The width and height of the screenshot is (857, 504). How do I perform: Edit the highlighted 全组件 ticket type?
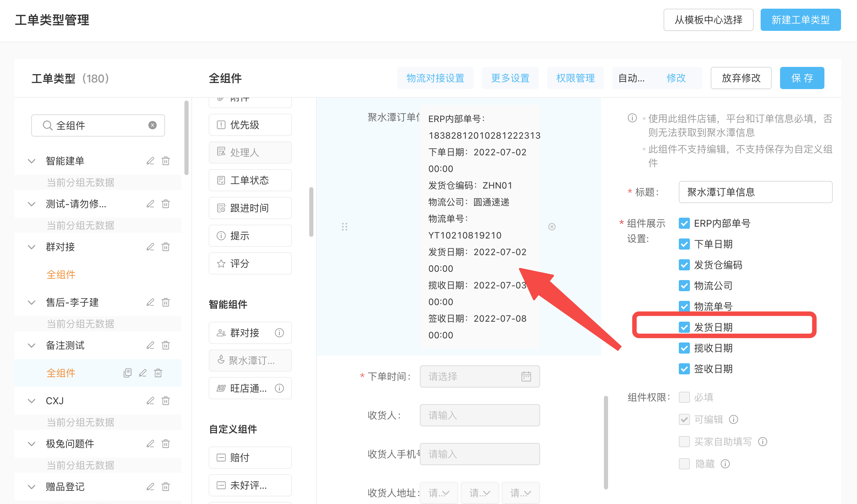[x=143, y=373]
